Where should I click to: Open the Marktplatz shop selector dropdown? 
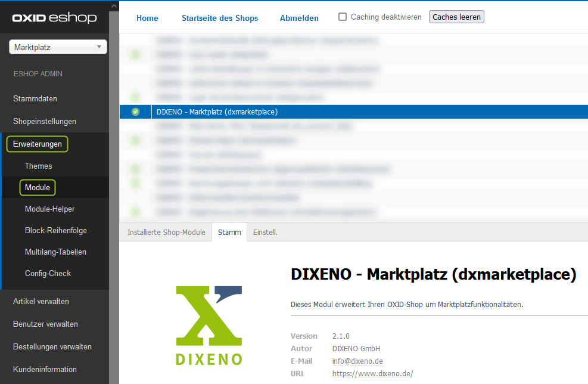58,47
